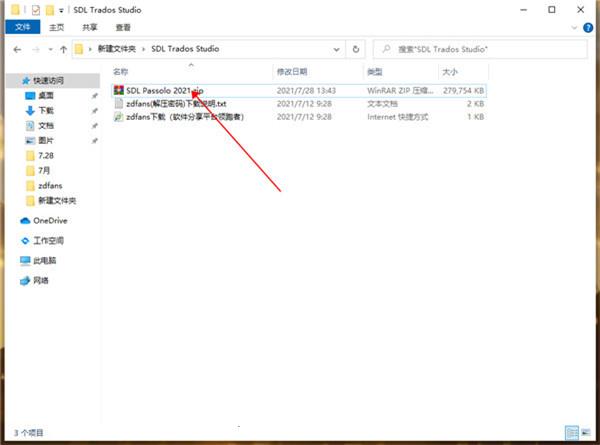This screenshot has height=445, width=600.
Task: Select 此电脑 in the navigation pane
Action: point(45,261)
